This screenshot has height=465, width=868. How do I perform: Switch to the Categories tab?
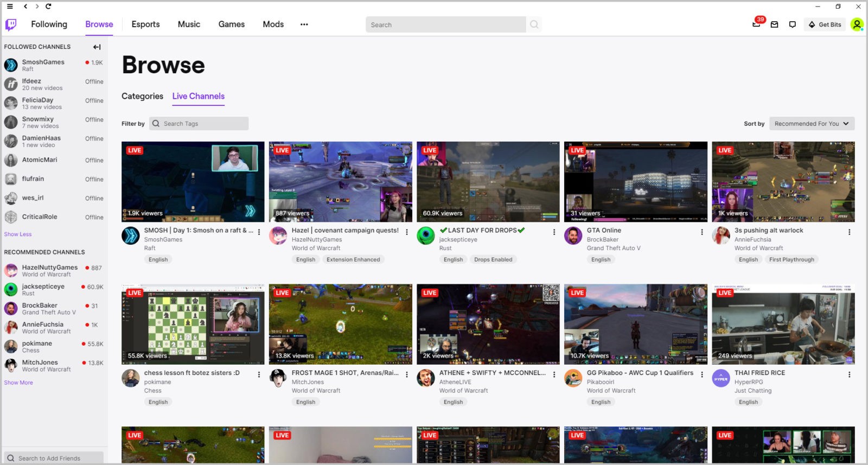point(142,96)
